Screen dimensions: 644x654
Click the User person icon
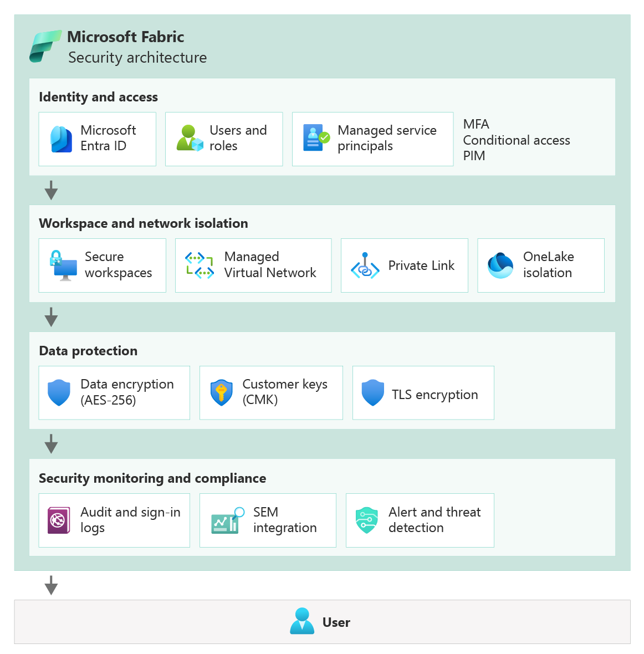(x=302, y=621)
